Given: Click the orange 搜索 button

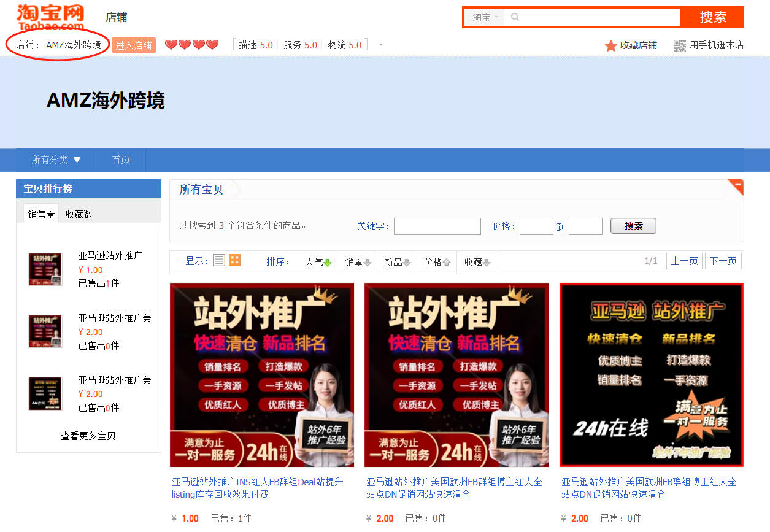Looking at the screenshot, I should tap(713, 17).
